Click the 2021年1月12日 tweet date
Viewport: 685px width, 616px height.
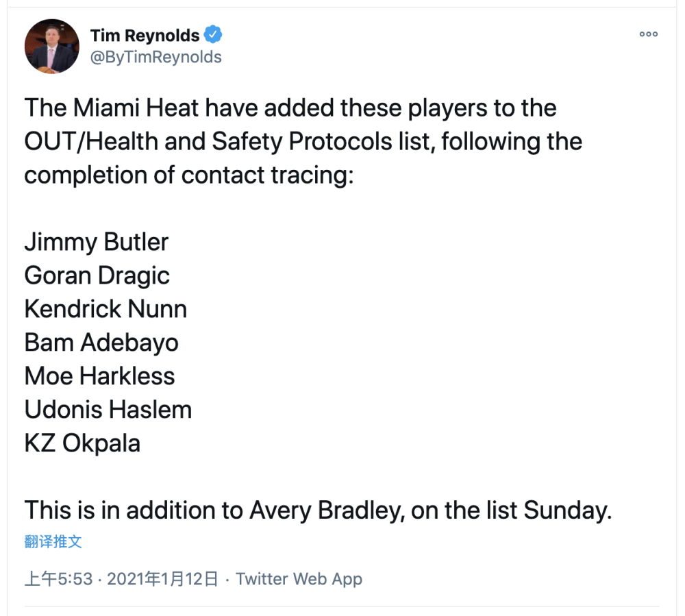pyautogui.click(x=163, y=579)
